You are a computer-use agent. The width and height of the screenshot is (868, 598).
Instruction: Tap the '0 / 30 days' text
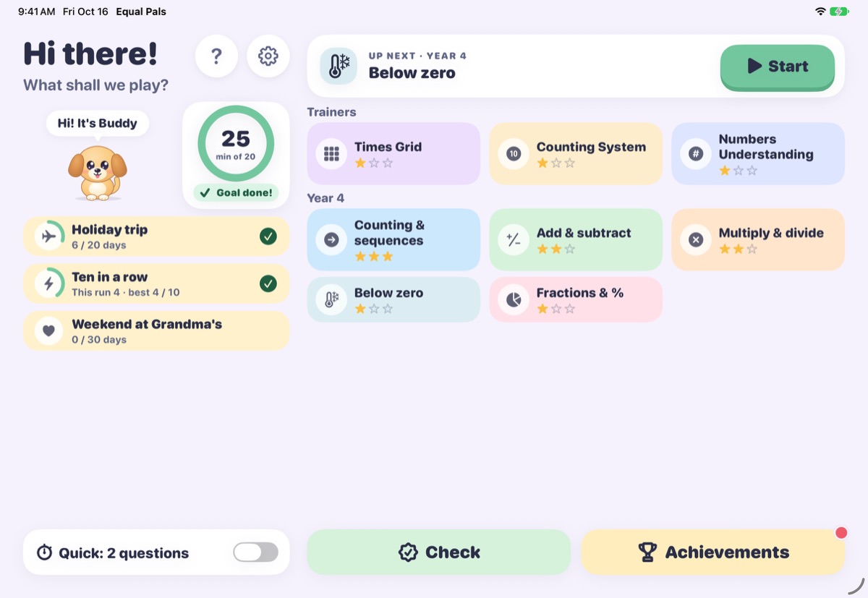tap(99, 340)
